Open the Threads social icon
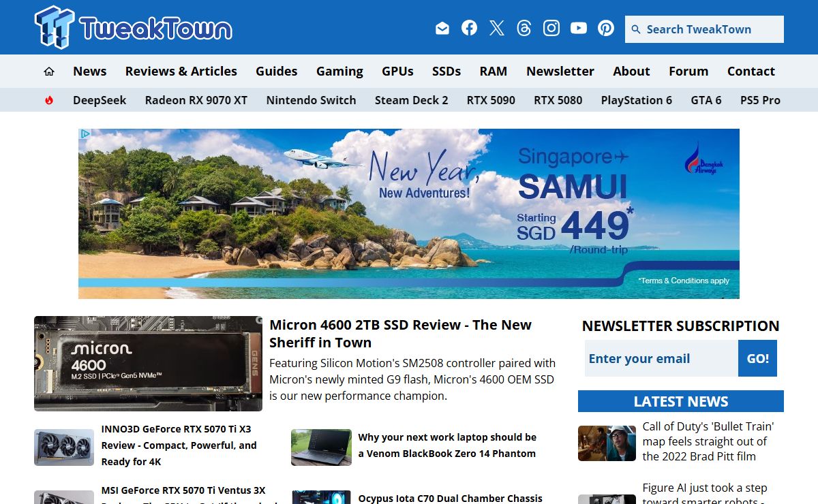Screen dimensions: 818x504 point(524,28)
